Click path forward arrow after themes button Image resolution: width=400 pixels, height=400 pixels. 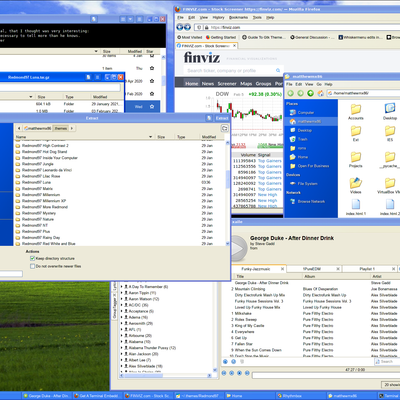point(72,128)
